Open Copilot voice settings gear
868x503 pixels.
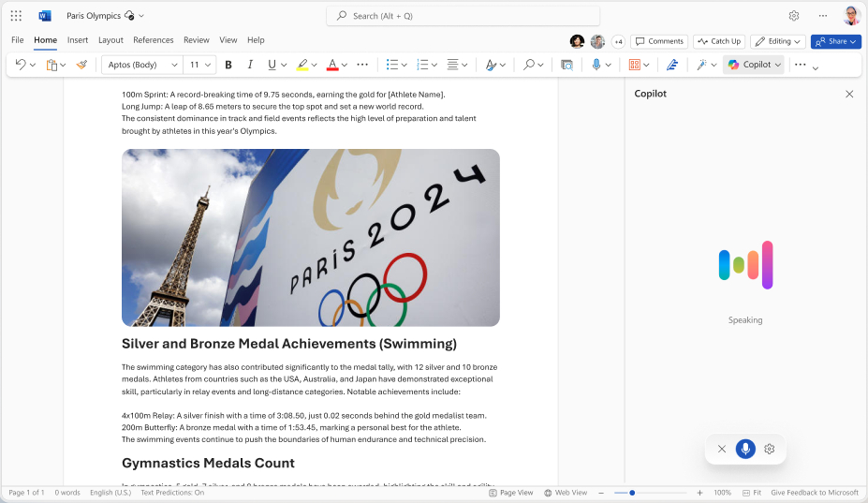(x=770, y=449)
